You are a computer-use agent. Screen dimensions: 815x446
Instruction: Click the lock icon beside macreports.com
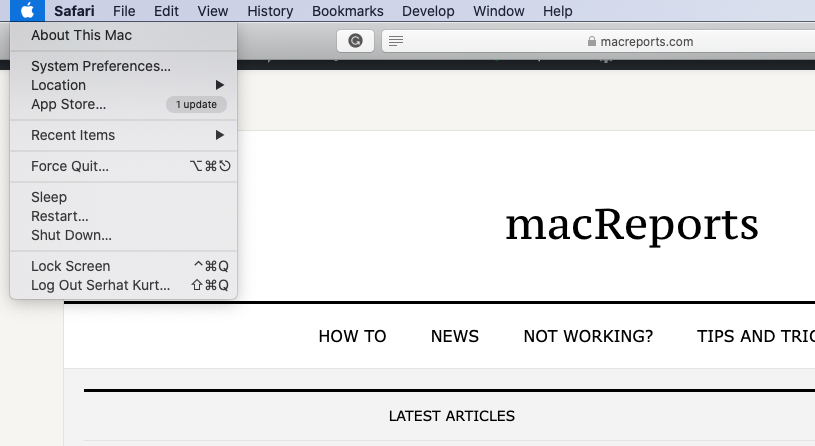tap(591, 41)
